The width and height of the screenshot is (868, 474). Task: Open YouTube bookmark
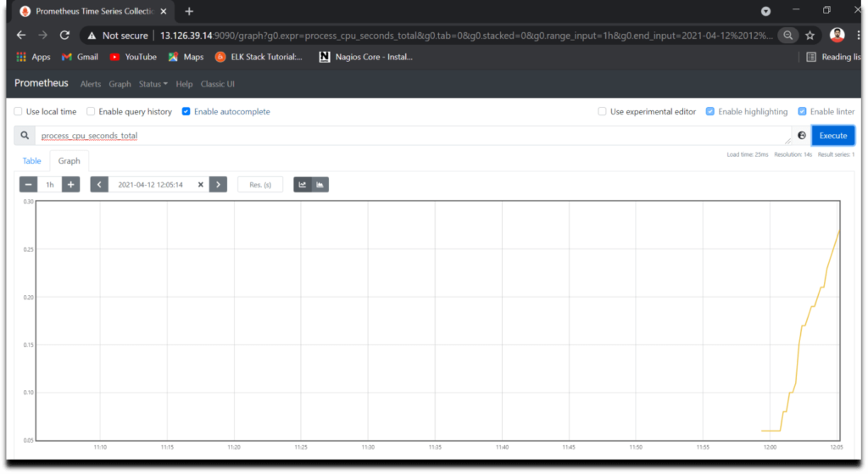point(133,57)
